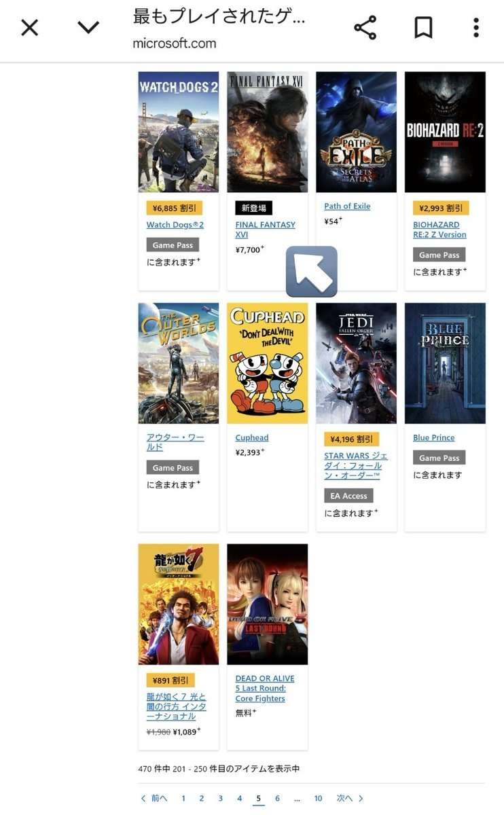
Task: Open the Cuphead cover image
Action: pyautogui.click(x=267, y=363)
